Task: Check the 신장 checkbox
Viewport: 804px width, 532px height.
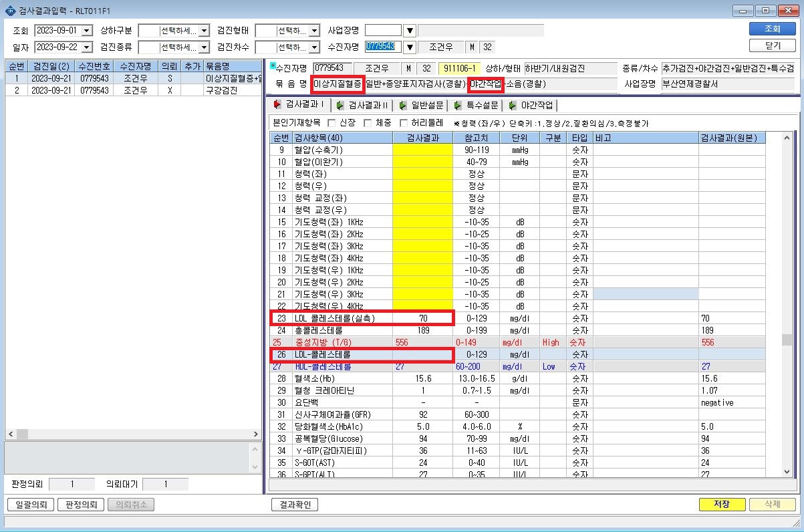Action: tap(331, 123)
